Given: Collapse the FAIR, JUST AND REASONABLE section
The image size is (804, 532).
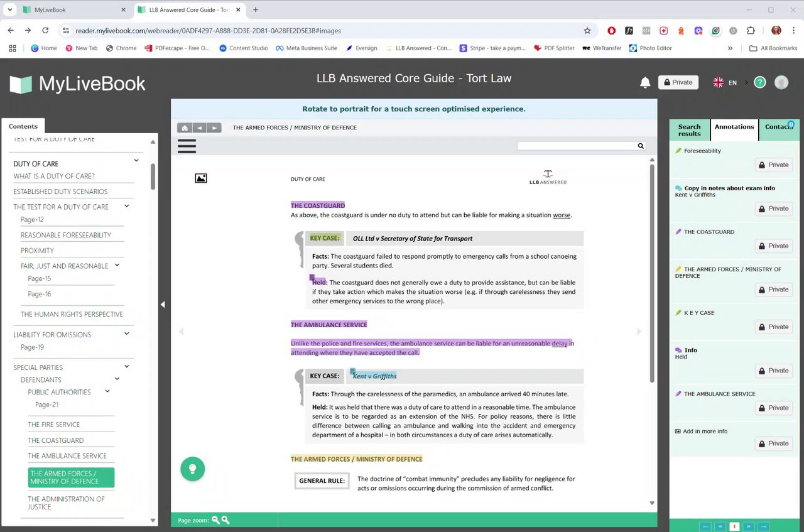Looking at the screenshot, I should 117,266.
